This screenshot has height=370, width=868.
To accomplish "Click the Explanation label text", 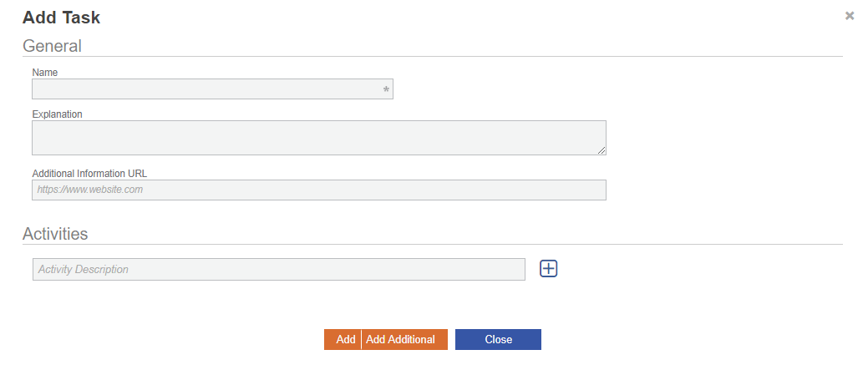I will [57, 114].
